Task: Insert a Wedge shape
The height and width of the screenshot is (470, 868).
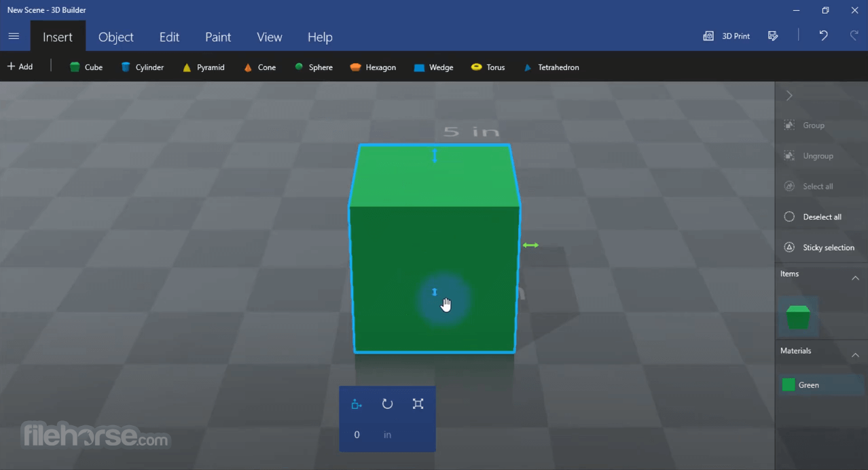Action: (x=433, y=67)
